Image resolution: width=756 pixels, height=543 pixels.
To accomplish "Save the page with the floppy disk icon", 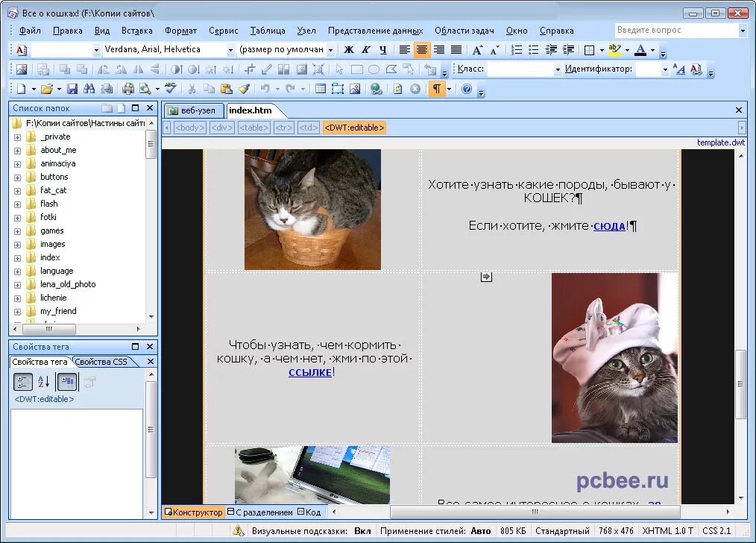I will 72,89.
